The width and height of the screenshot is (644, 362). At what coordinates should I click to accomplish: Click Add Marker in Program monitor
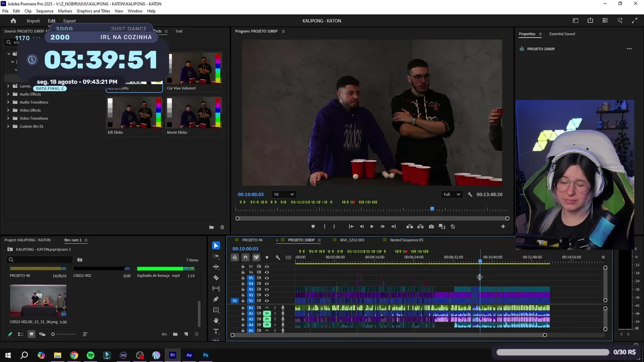pyautogui.click(x=313, y=226)
